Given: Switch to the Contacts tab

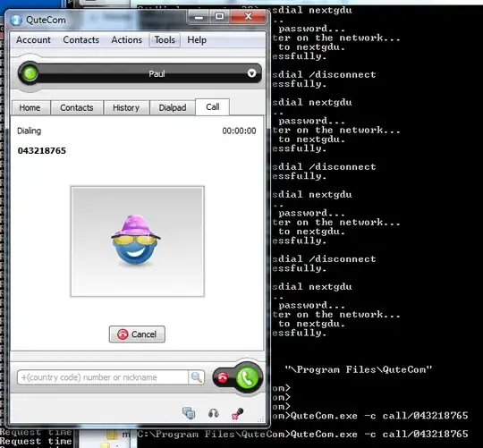Looking at the screenshot, I should point(77,108).
